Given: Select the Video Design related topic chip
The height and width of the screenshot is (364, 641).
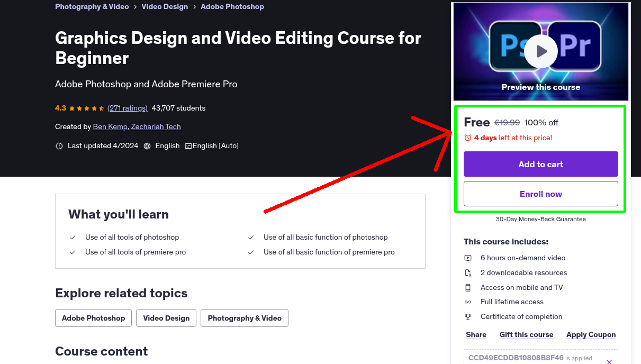Looking at the screenshot, I should [166, 318].
